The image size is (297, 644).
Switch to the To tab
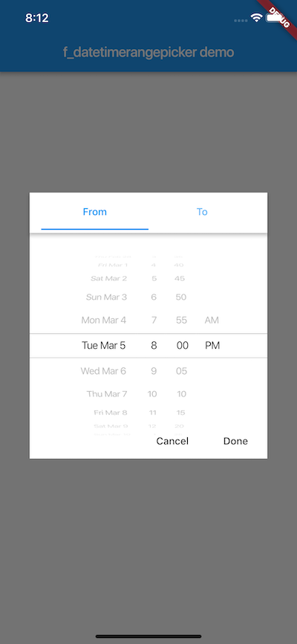pyautogui.click(x=202, y=212)
